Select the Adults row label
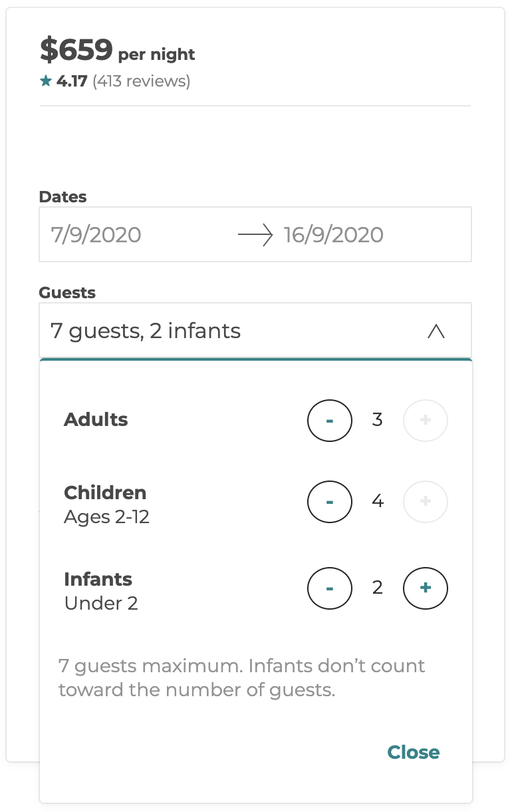Image resolution: width=512 pixels, height=812 pixels. click(95, 420)
